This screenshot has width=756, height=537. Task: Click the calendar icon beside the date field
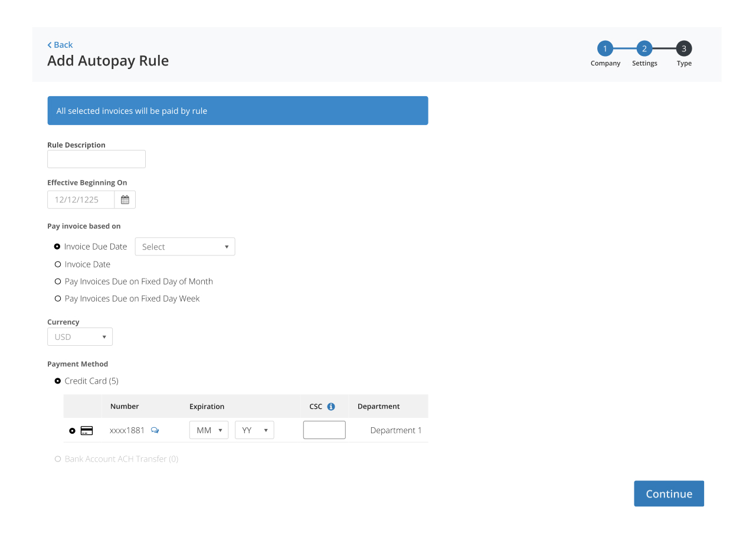point(125,199)
